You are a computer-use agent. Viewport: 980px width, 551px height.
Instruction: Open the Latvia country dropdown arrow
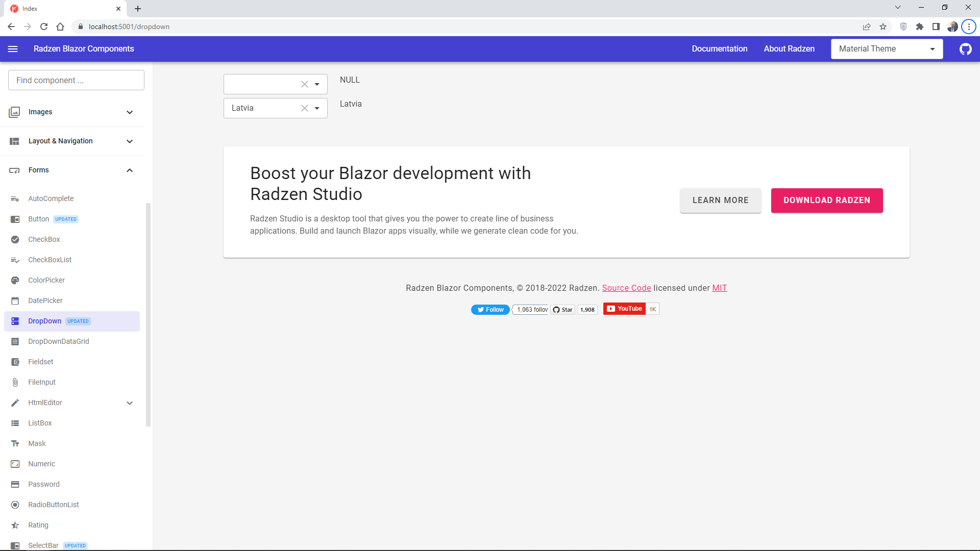click(x=317, y=108)
